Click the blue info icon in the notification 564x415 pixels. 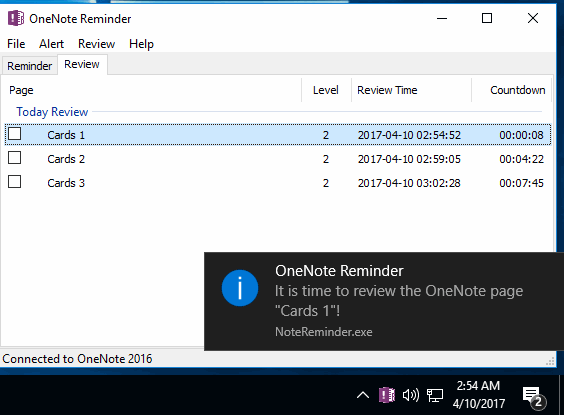pos(240,288)
